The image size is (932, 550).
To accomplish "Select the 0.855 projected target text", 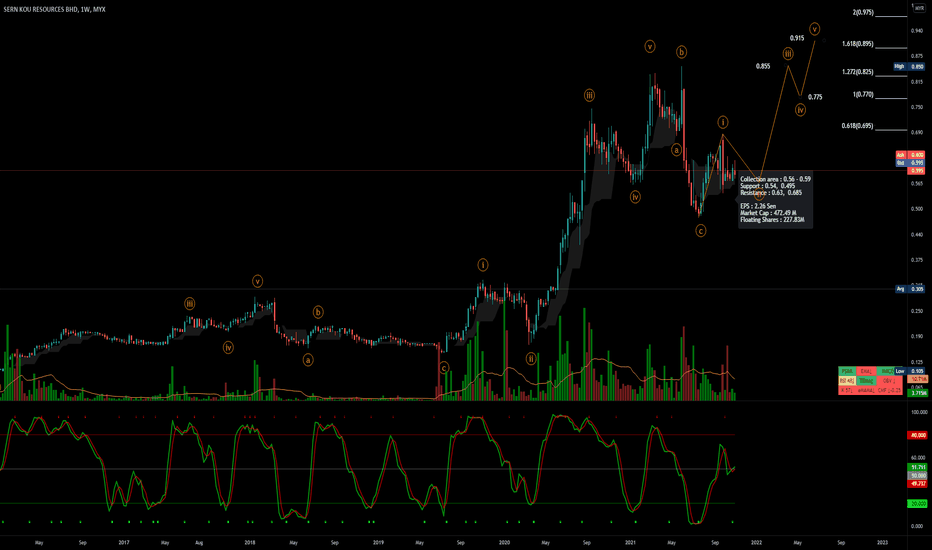I will (x=763, y=66).
